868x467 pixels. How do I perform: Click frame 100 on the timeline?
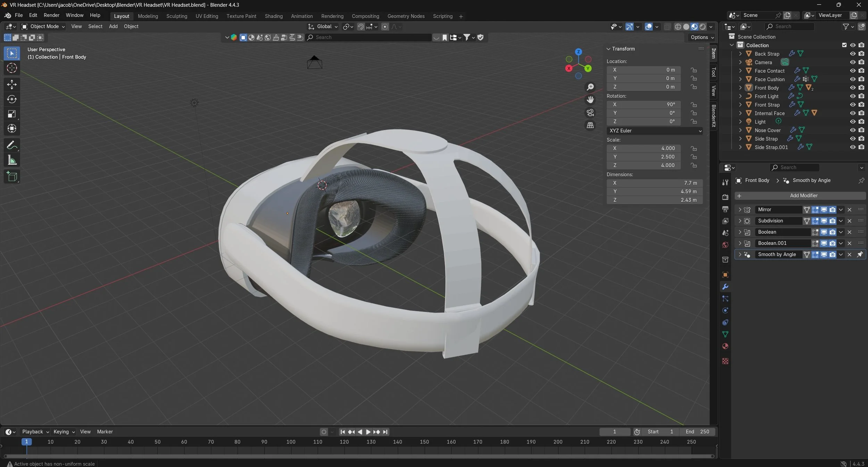(x=291, y=442)
